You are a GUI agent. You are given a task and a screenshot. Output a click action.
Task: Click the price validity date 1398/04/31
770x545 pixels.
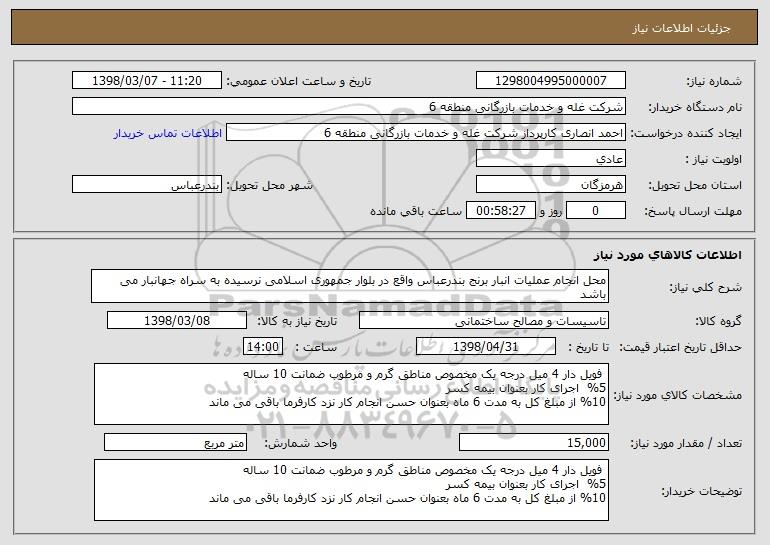[486, 346]
